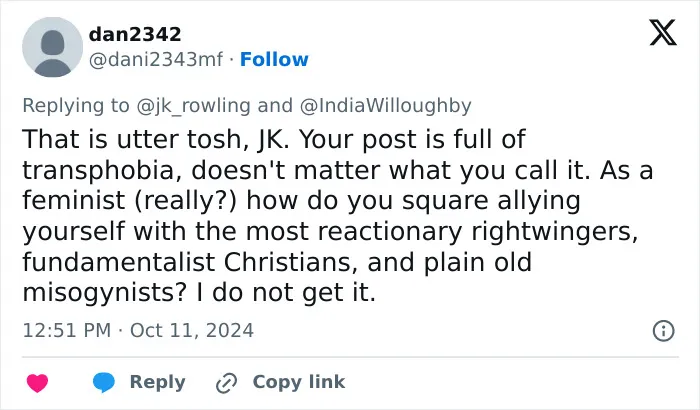Visit the @dani2343mf handle
The image size is (700, 410).
click(155, 59)
